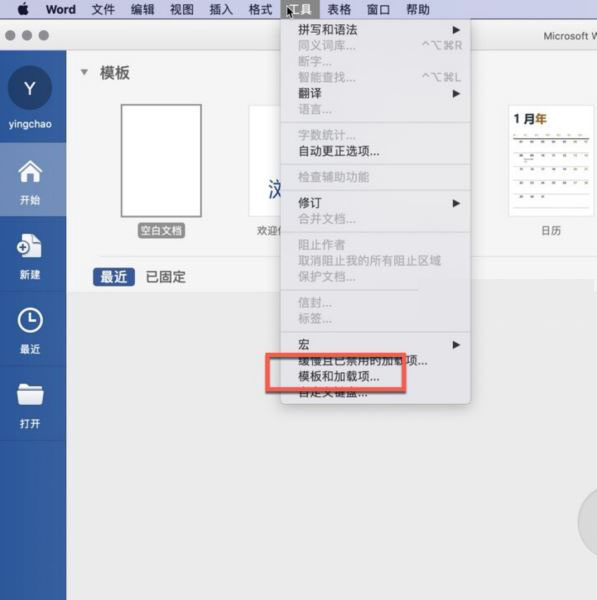Image resolution: width=597 pixels, height=600 pixels.
Task: Click the 宏 submenu arrow
Action: click(x=456, y=345)
